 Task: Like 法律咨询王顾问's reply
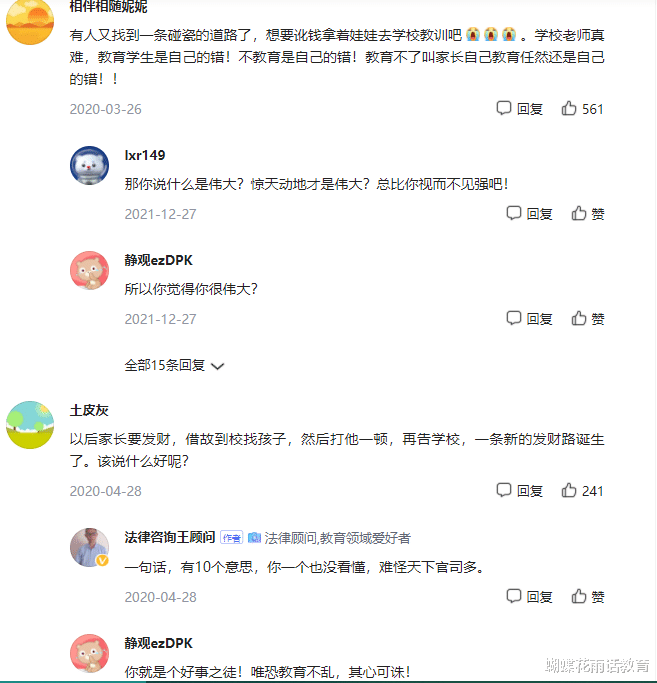pyautogui.click(x=588, y=597)
